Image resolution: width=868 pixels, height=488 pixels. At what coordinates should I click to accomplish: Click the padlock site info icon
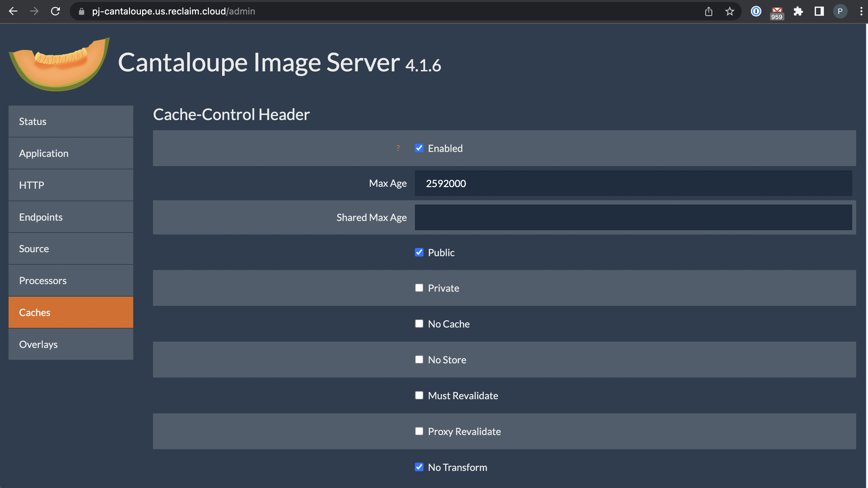tap(81, 12)
